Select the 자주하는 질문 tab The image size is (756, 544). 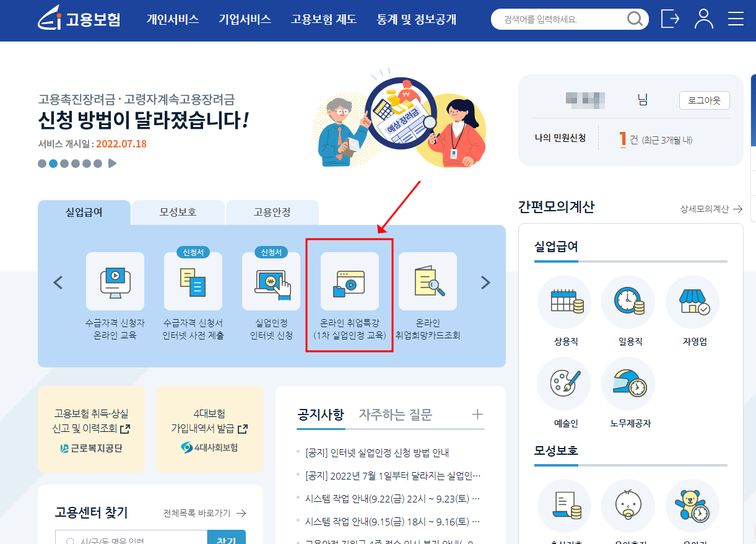tap(396, 415)
